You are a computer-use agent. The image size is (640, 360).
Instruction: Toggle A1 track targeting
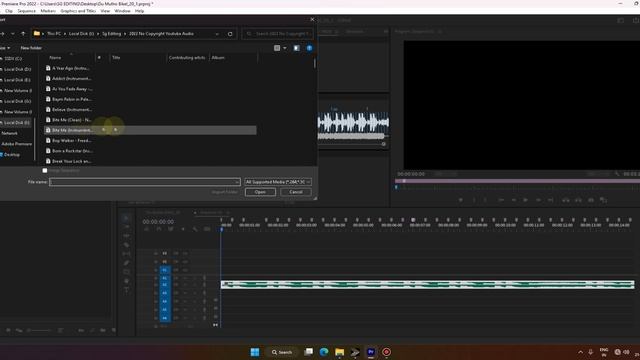[x=165, y=278]
